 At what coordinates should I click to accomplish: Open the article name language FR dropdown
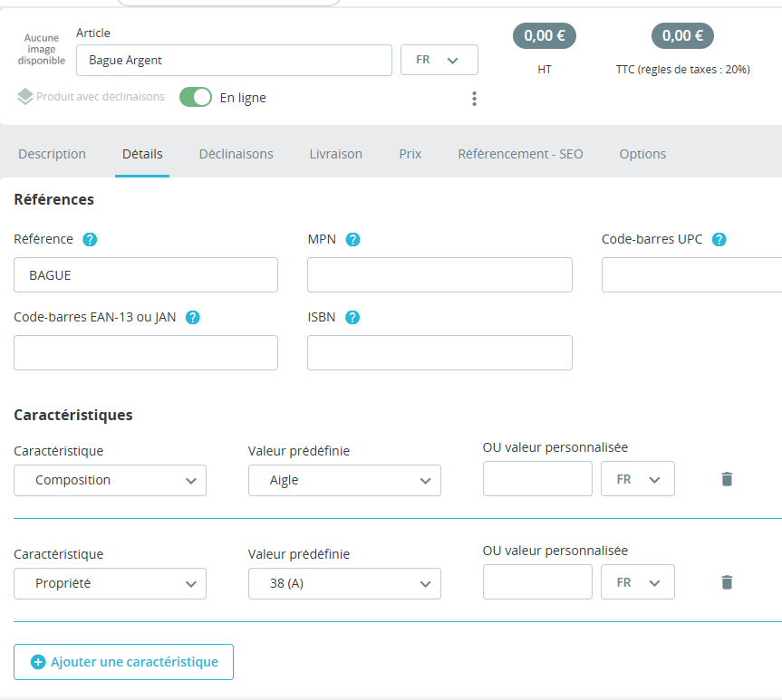click(439, 60)
